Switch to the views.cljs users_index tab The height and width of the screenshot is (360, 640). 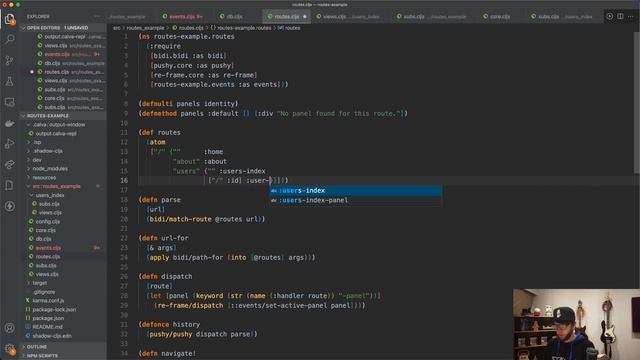point(348,17)
